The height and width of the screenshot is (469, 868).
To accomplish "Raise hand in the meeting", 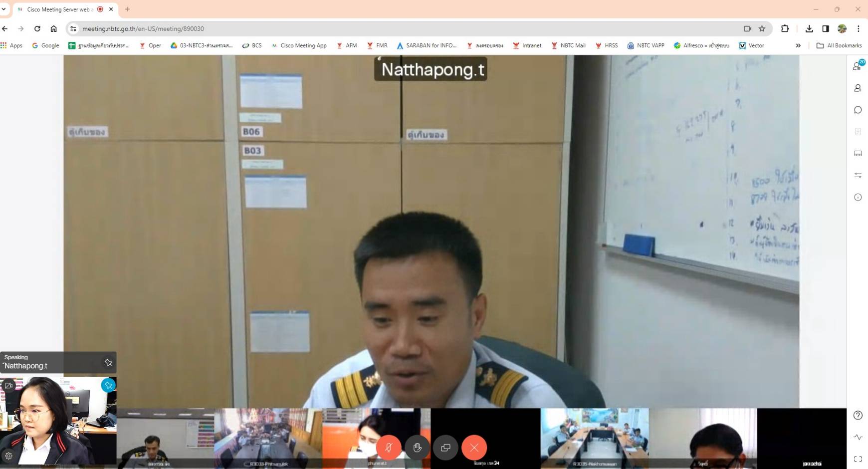I will [418, 448].
